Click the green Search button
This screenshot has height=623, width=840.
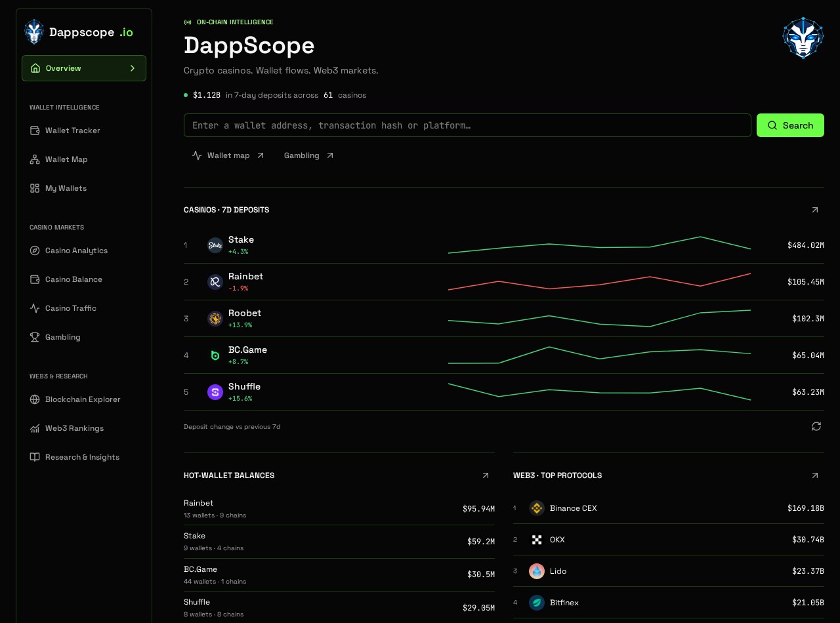tap(790, 125)
